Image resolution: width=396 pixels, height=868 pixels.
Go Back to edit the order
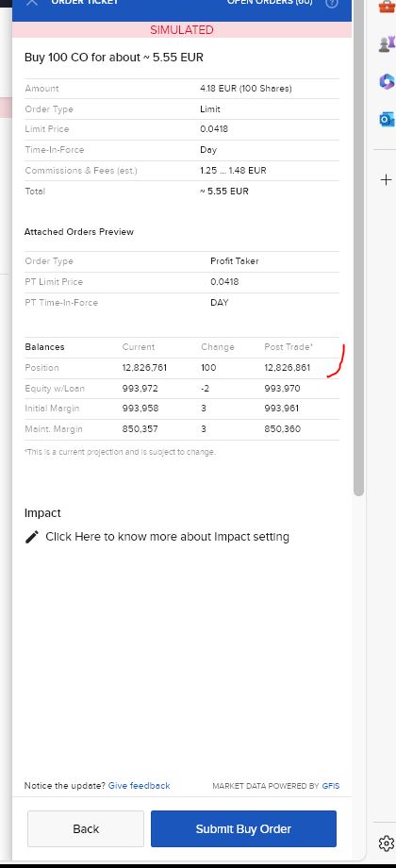point(86,828)
